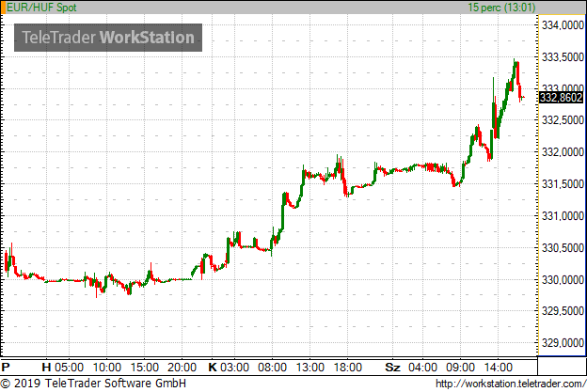Screen dimensions: 587x392
Task: Click the 333,5000 price axis label
Action: [563, 57]
